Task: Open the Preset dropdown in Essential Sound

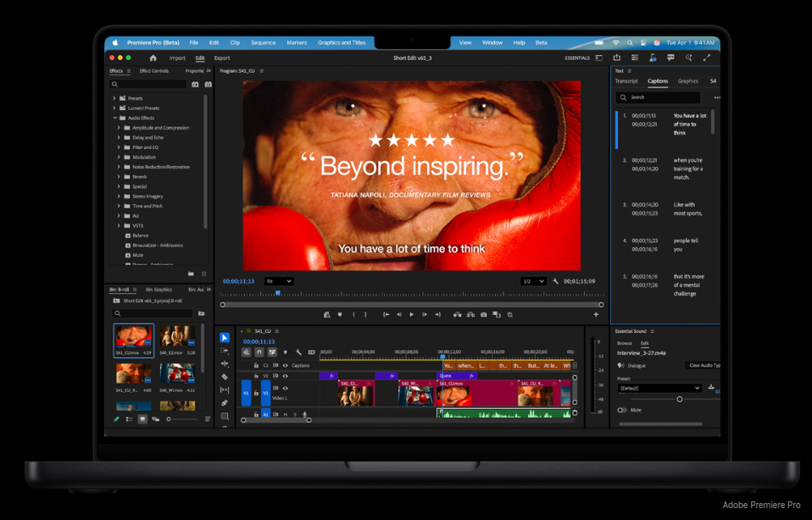Action: 659,388
